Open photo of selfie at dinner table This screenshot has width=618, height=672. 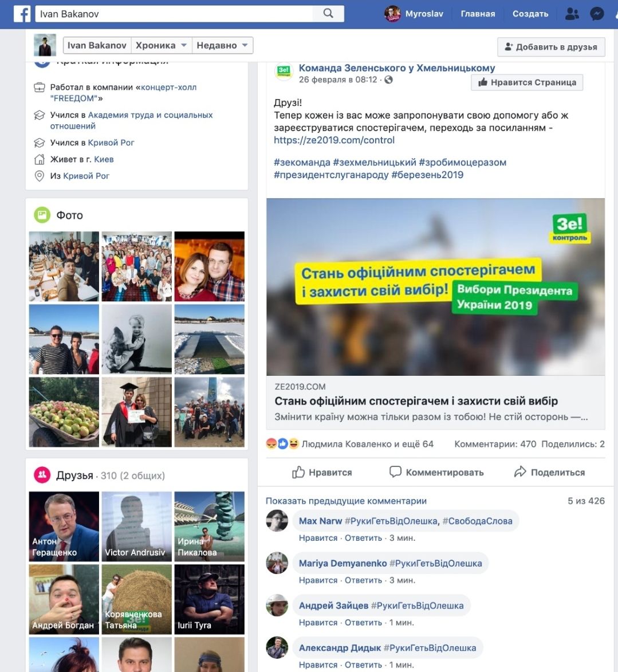tap(64, 266)
